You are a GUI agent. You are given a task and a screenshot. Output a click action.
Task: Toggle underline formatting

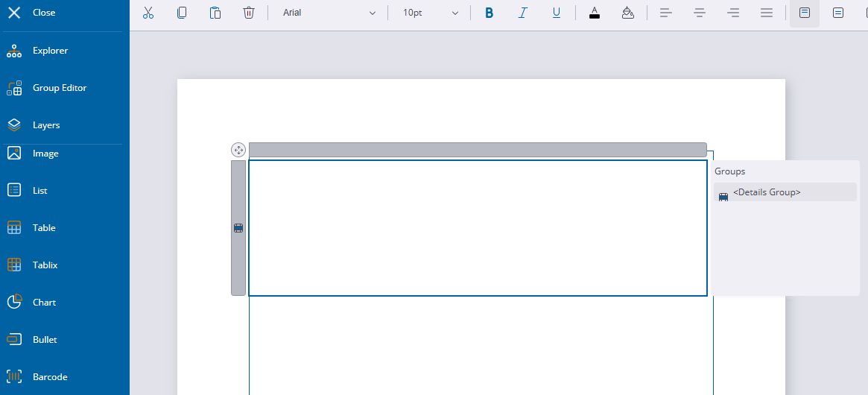557,13
